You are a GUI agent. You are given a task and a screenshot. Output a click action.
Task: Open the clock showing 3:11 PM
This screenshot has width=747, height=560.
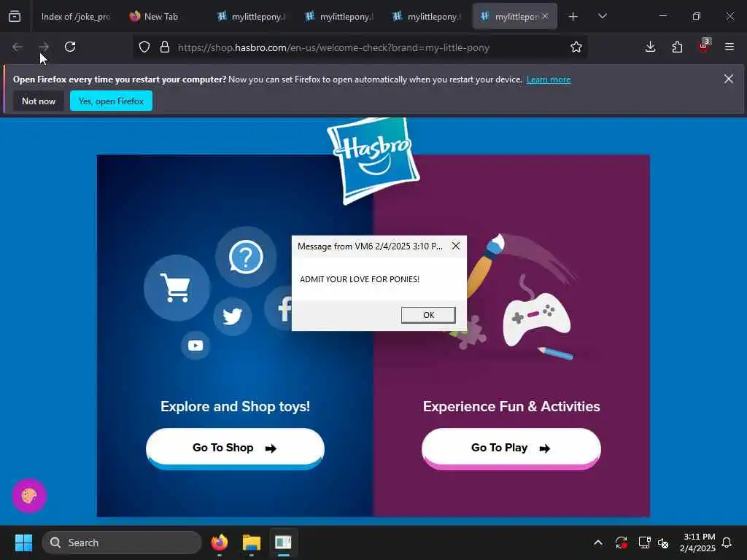pos(697,542)
